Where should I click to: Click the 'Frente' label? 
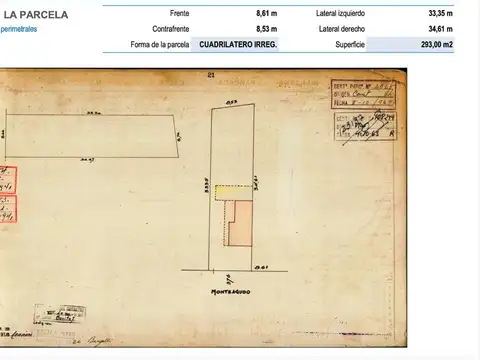click(x=179, y=13)
